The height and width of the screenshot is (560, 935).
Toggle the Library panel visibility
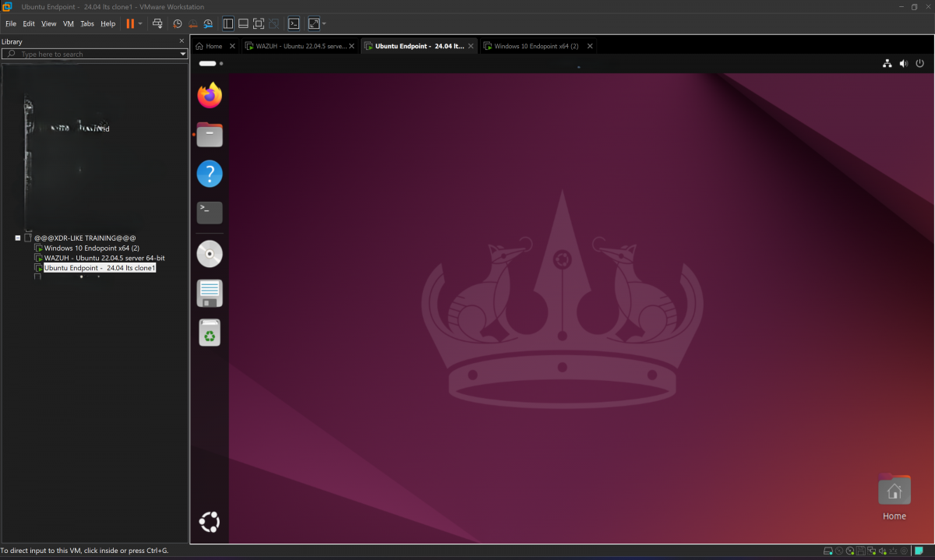pos(228,23)
